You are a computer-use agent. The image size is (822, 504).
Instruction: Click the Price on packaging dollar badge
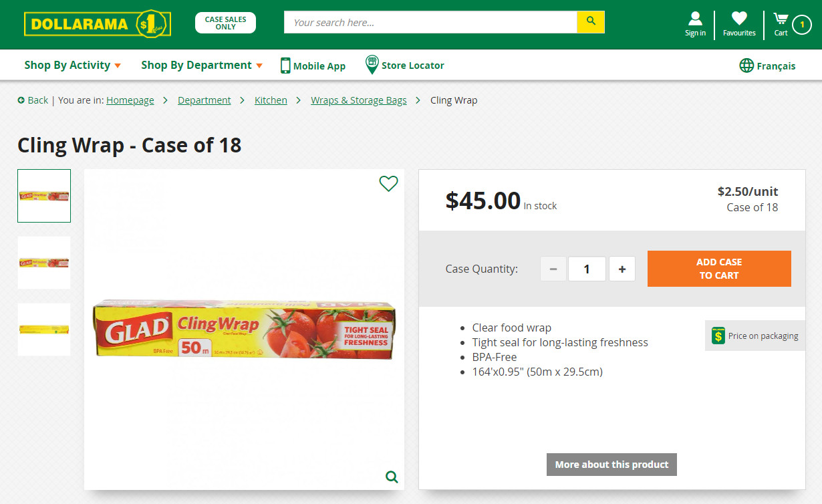point(718,335)
